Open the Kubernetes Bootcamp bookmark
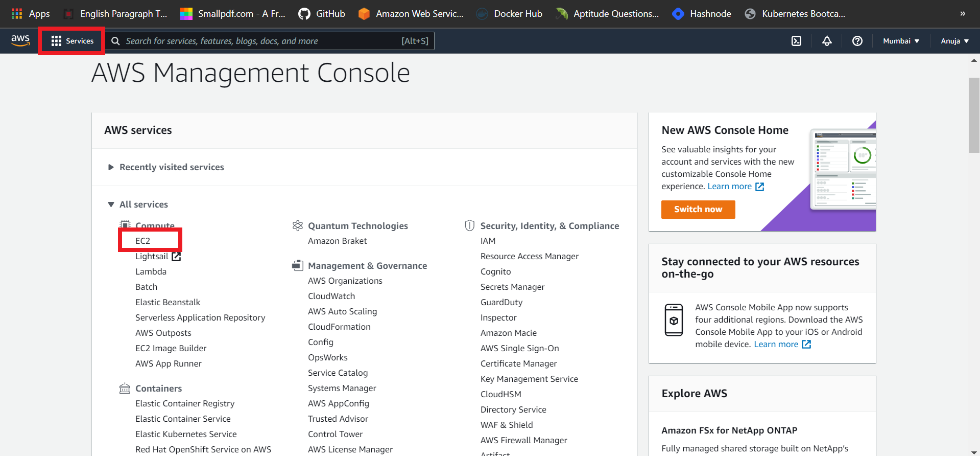 795,14
